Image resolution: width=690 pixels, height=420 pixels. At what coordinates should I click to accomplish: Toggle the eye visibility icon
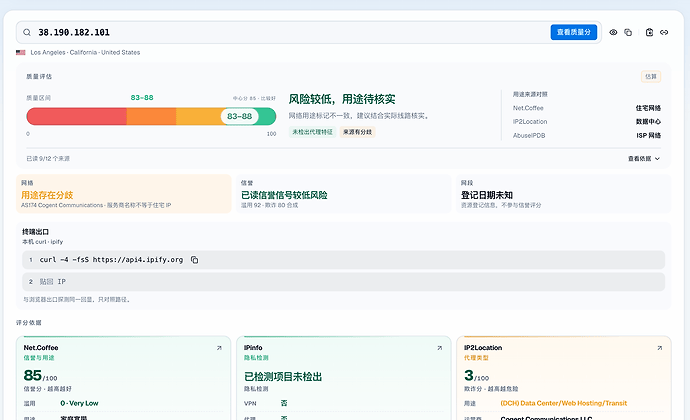(613, 32)
